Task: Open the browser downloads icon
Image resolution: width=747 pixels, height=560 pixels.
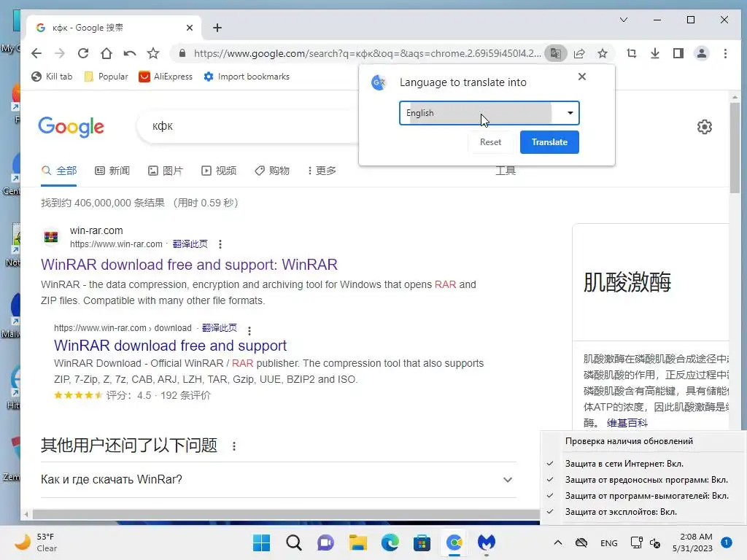Action: click(655, 53)
